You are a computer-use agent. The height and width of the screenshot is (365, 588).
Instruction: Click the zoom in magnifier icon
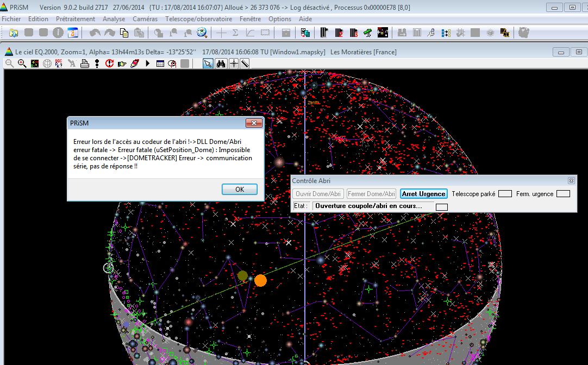click(x=22, y=64)
